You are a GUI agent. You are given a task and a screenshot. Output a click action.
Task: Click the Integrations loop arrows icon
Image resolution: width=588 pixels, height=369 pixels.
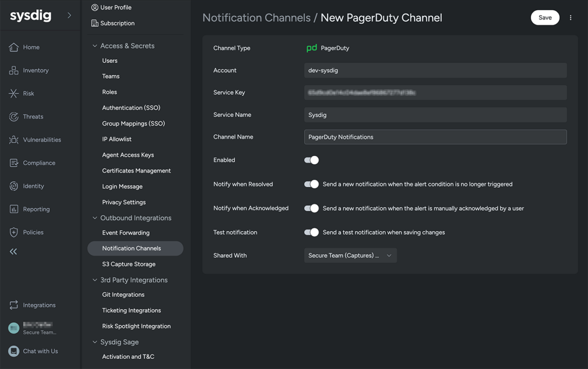click(14, 305)
